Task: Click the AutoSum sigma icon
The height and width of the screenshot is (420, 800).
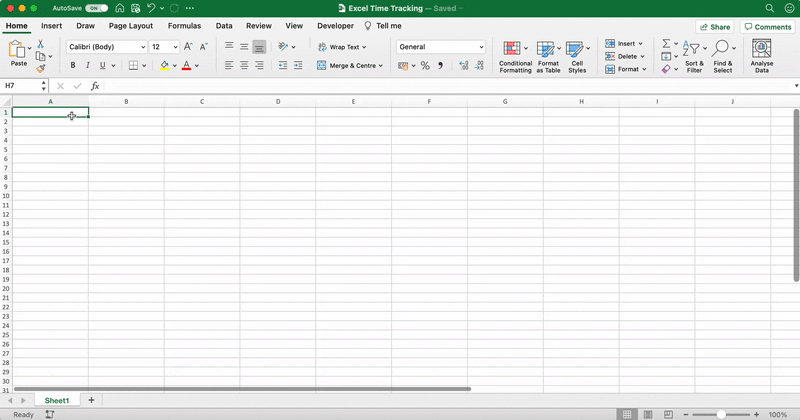Action: coord(666,45)
